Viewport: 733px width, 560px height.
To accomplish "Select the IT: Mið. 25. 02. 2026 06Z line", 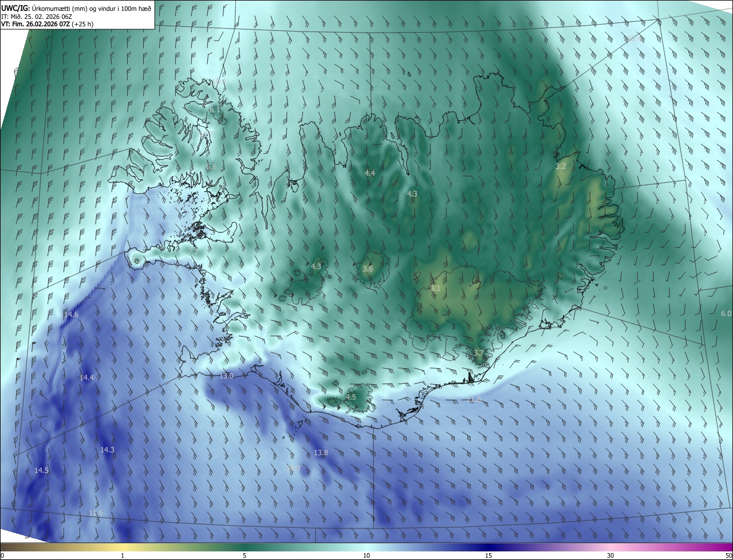I will click(36, 16).
